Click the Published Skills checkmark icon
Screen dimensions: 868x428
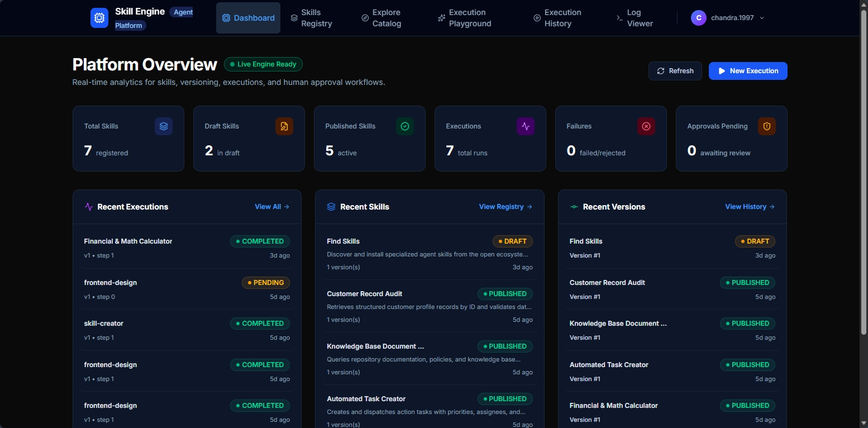[x=405, y=126]
